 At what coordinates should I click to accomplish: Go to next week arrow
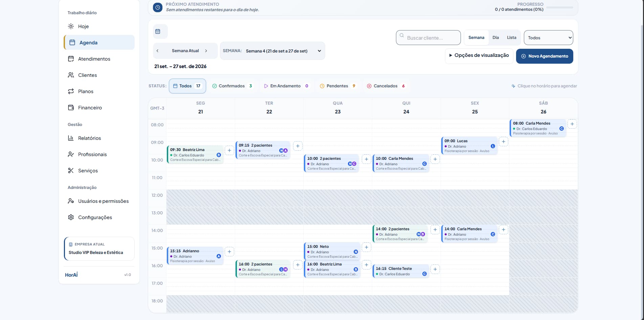pos(206,51)
